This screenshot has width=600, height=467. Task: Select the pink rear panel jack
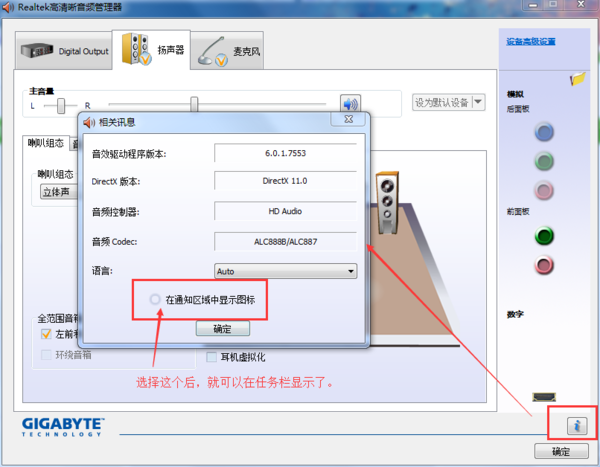544,190
